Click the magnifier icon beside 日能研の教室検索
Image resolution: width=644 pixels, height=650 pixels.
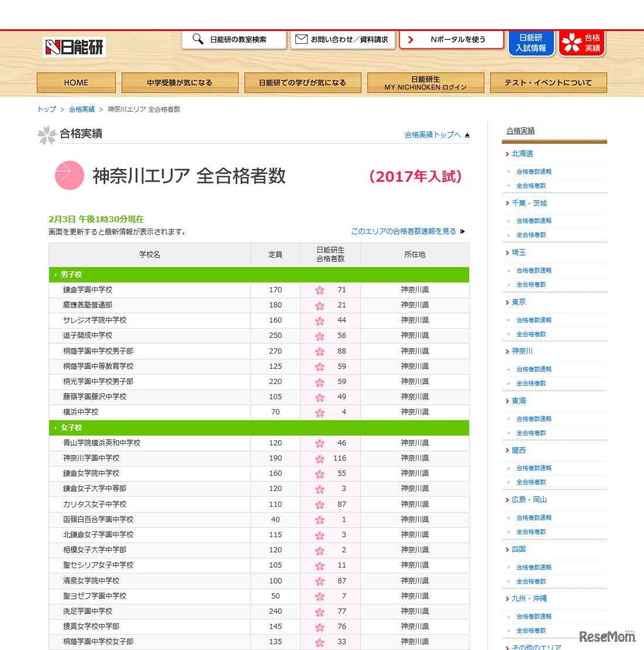[x=197, y=39]
